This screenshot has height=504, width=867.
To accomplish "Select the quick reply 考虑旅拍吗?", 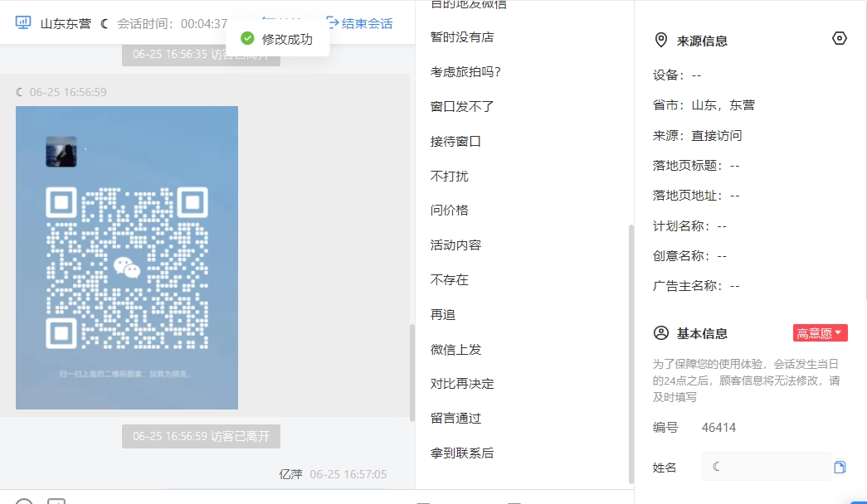I will pos(465,72).
